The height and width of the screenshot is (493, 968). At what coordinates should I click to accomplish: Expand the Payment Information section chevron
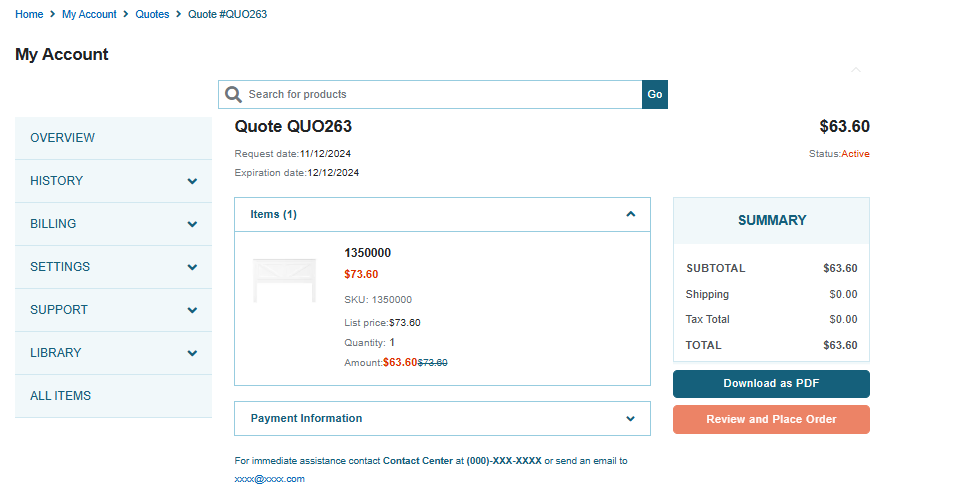(630, 419)
